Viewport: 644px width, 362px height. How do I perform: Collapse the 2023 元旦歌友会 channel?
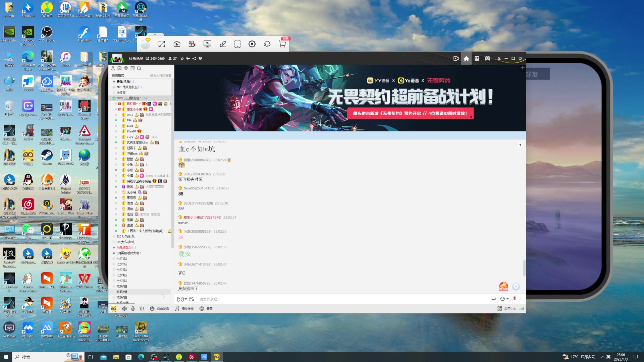click(114, 98)
